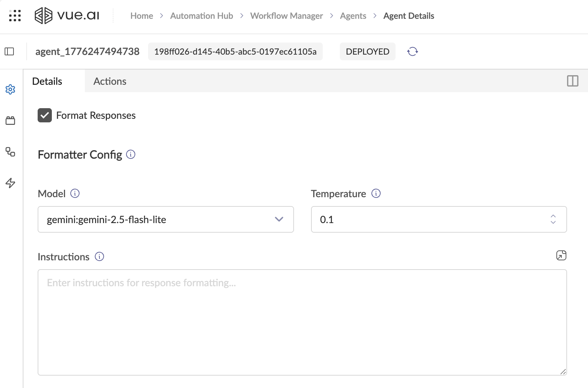Open the workflow nodes sidebar icon
Viewport: 588px width, 388px height.
tap(10, 152)
